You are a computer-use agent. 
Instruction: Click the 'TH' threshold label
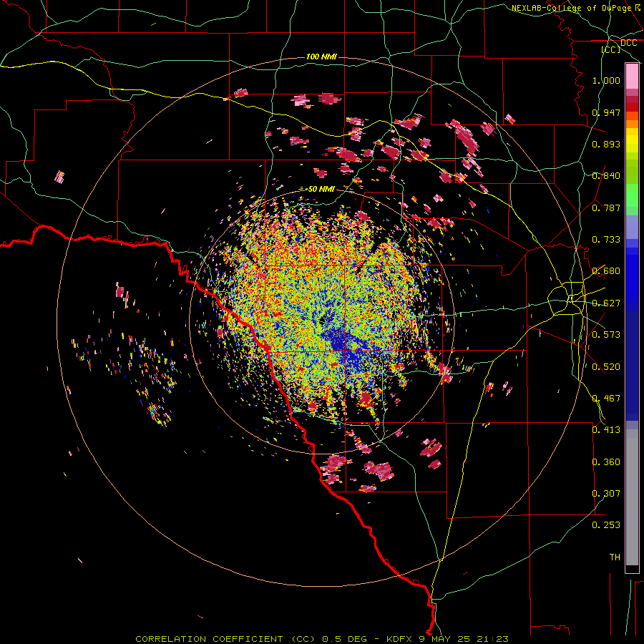pos(615,557)
